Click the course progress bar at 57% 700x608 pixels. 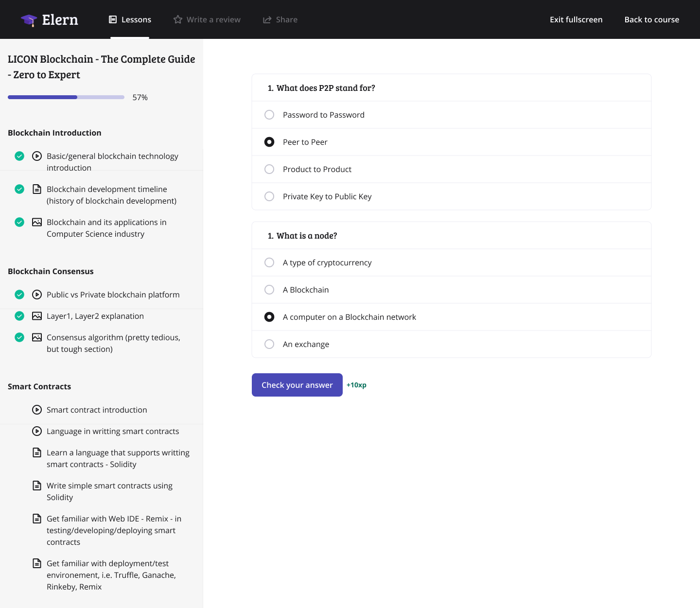point(66,97)
